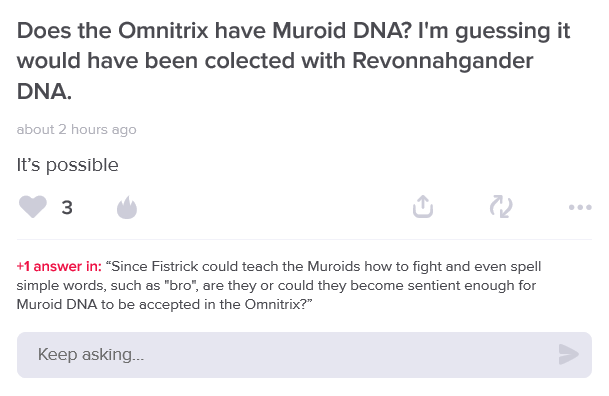609x396 pixels.
Task: View likes count showing 3
Action: 67,207
